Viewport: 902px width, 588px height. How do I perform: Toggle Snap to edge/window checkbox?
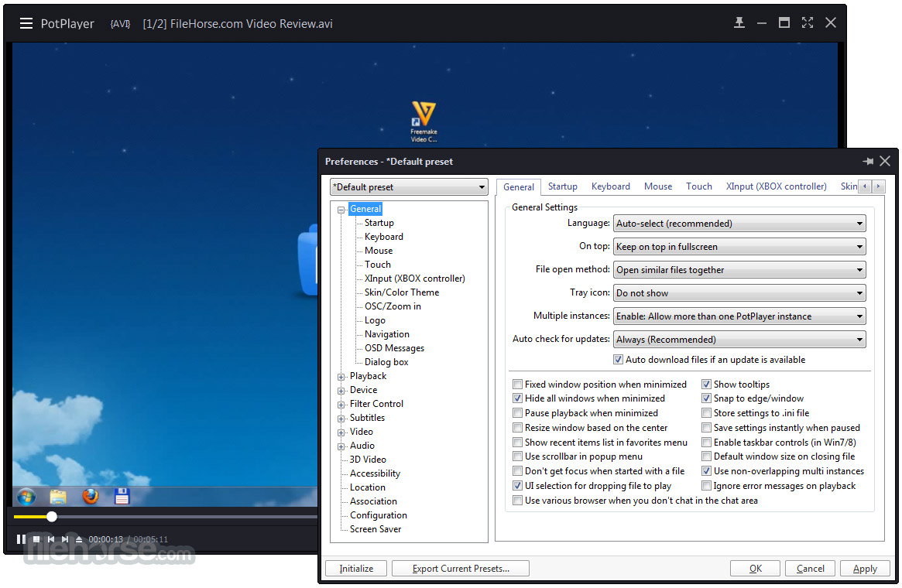click(706, 398)
